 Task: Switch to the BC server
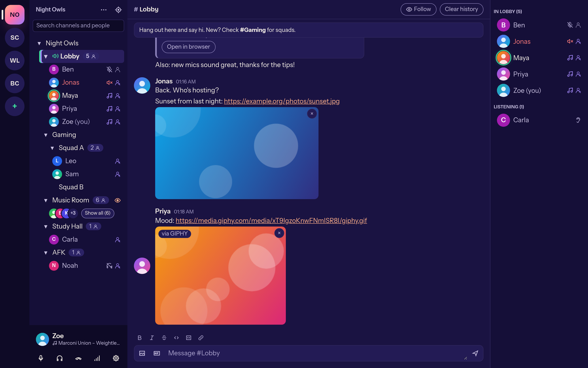coord(14,83)
